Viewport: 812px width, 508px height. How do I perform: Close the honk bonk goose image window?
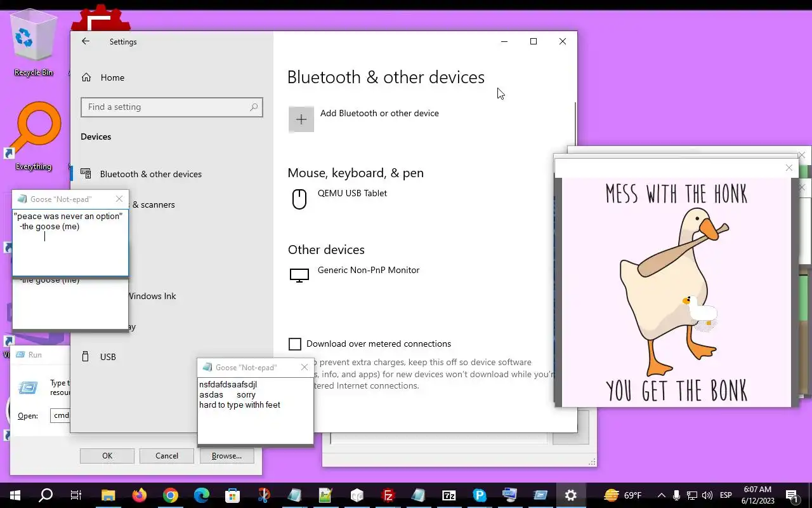(789, 168)
